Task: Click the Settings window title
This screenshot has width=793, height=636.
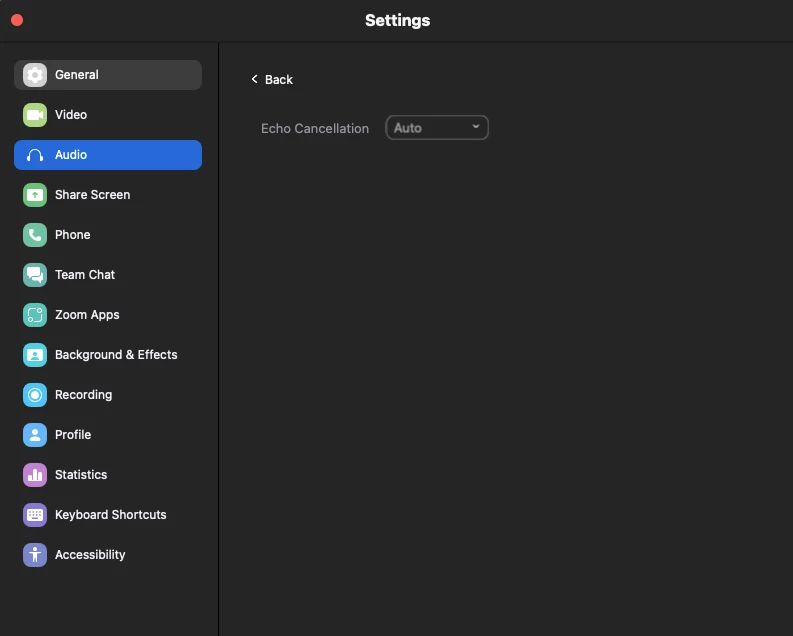Action: [x=397, y=20]
